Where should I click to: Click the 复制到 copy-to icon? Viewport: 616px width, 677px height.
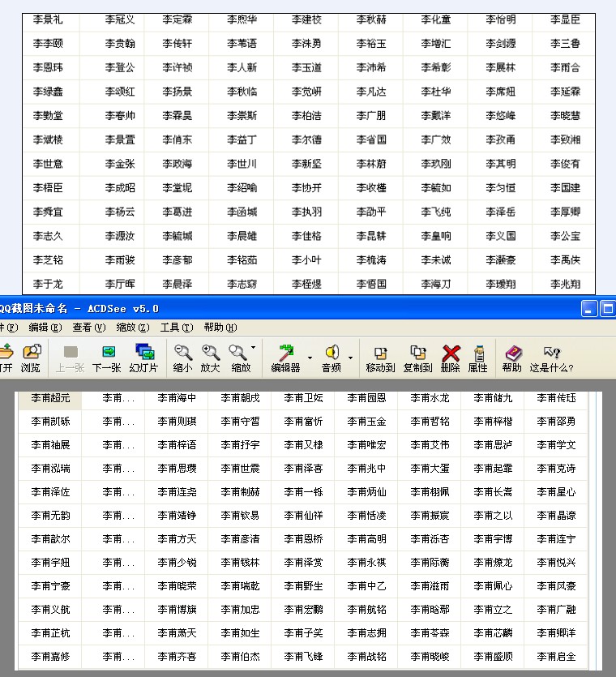pos(417,358)
